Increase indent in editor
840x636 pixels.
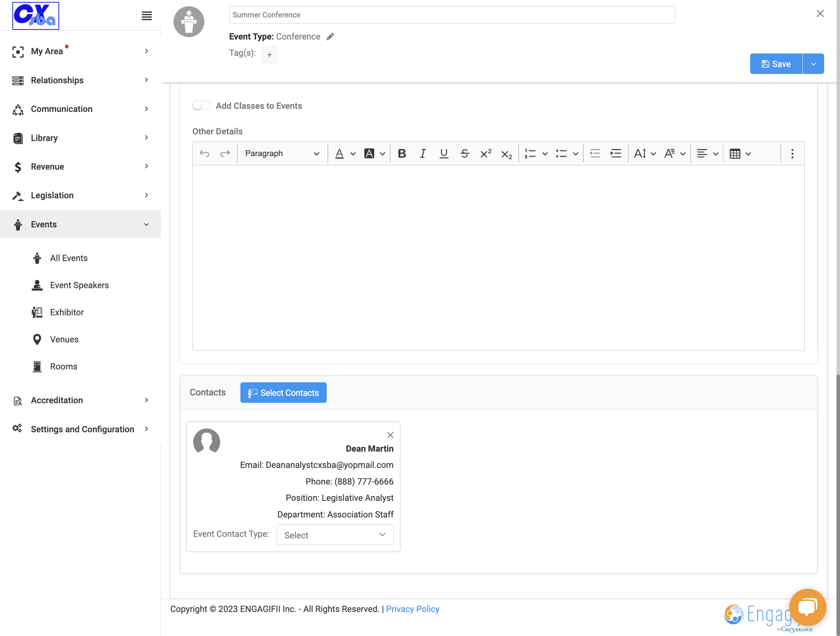coord(616,154)
